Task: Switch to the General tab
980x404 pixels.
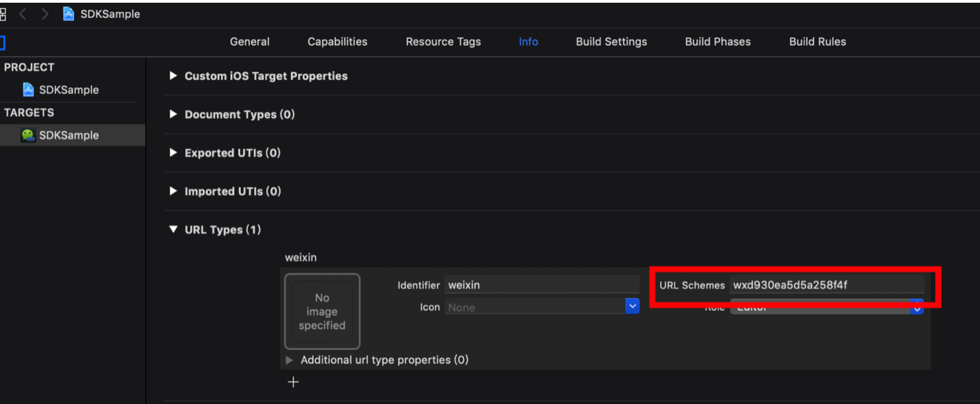Action: click(x=250, y=42)
